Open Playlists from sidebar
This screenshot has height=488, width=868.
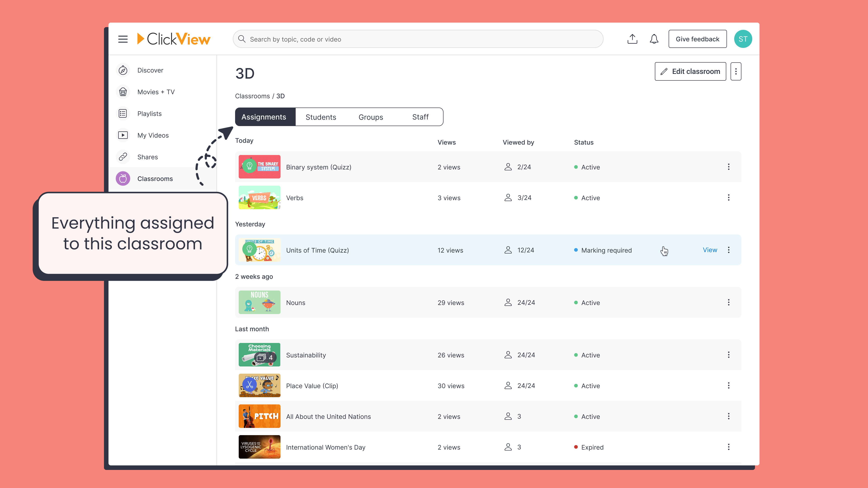[x=149, y=114]
